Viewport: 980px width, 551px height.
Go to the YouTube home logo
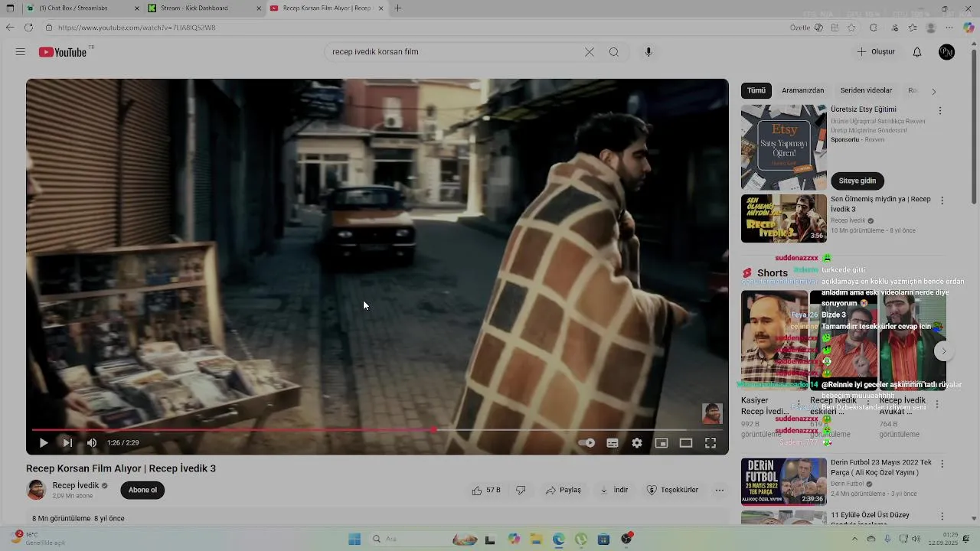pyautogui.click(x=63, y=52)
